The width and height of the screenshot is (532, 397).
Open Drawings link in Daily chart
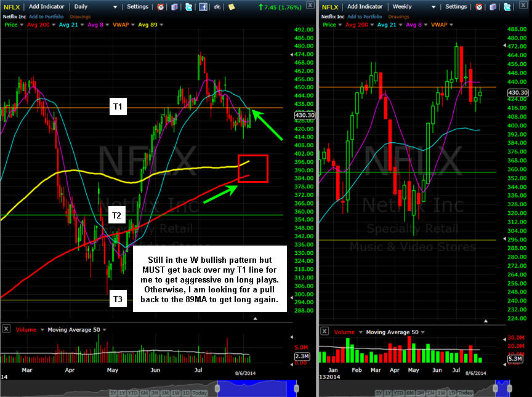coord(80,16)
